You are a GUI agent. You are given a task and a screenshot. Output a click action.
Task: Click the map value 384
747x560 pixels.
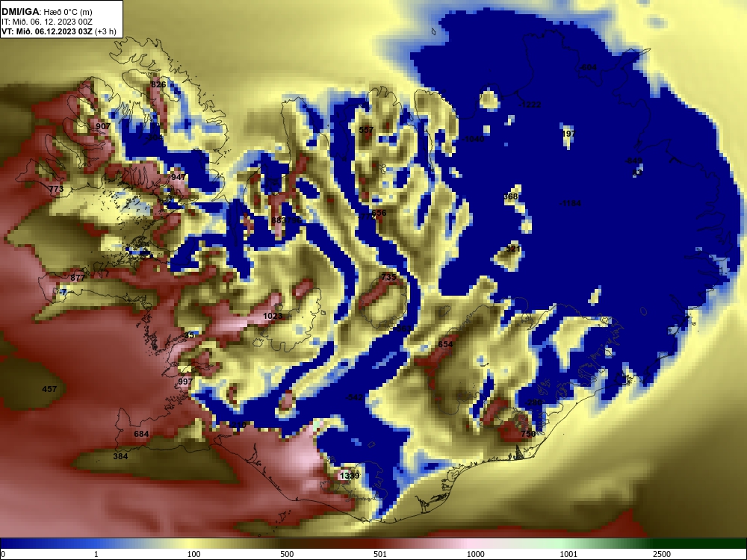(x=120, y=457)
